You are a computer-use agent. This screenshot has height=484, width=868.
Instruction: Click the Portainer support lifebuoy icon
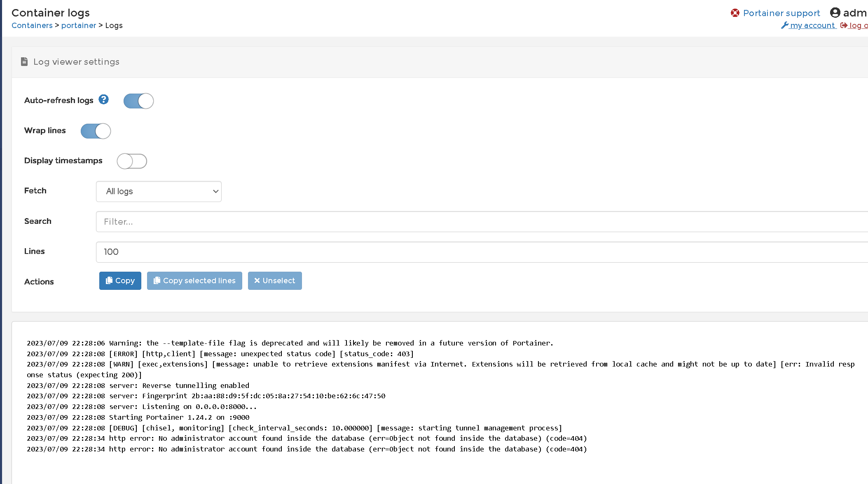735,13
